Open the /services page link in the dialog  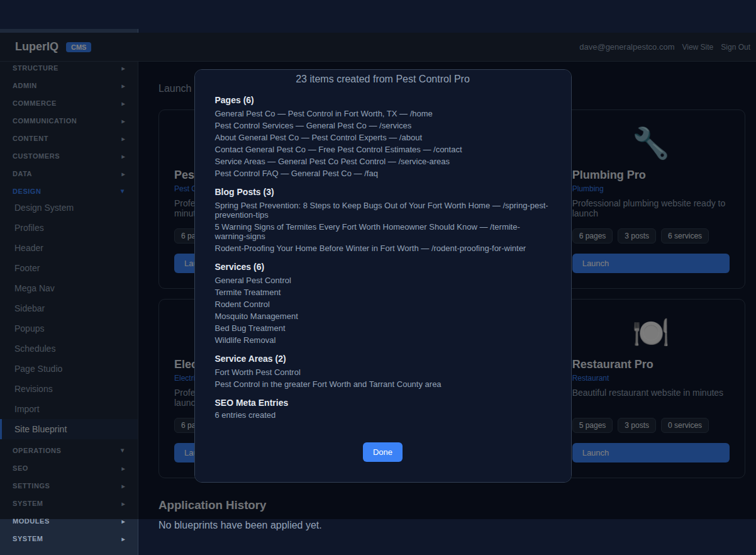click(313, 125)
